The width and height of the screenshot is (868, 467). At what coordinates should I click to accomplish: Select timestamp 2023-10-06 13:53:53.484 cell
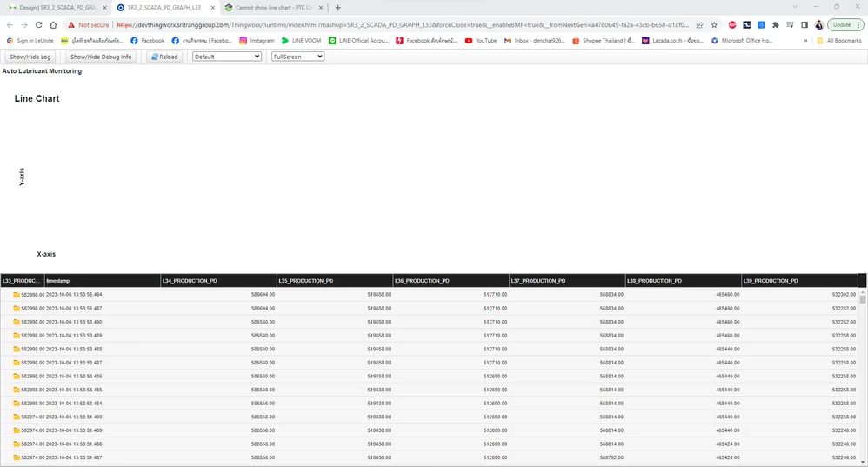tap(103, 404)
